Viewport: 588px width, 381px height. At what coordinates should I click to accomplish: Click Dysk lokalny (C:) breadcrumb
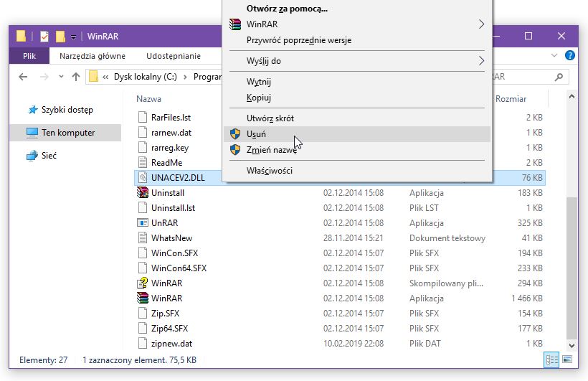(145, 77)
